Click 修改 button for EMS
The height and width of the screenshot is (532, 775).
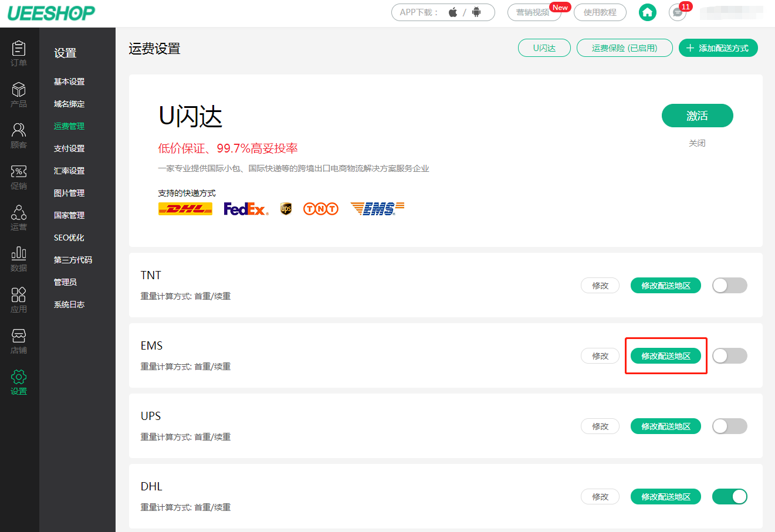click(x=600, y=356)
